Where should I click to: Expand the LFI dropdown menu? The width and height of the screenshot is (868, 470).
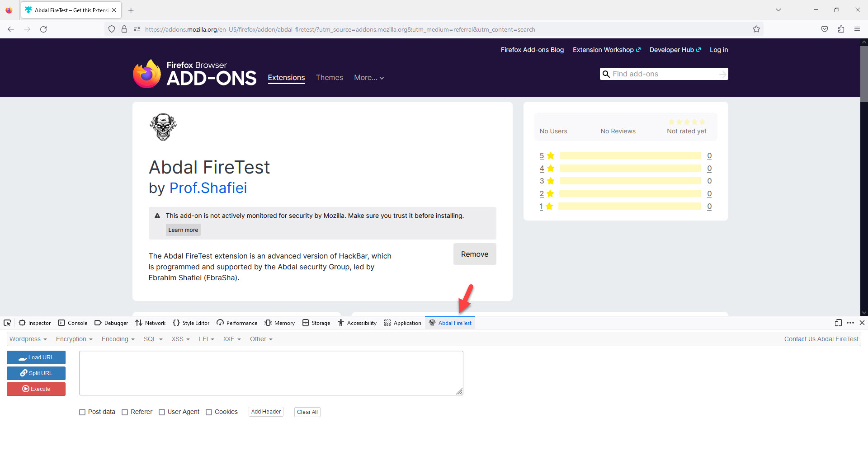pos(206,339)
